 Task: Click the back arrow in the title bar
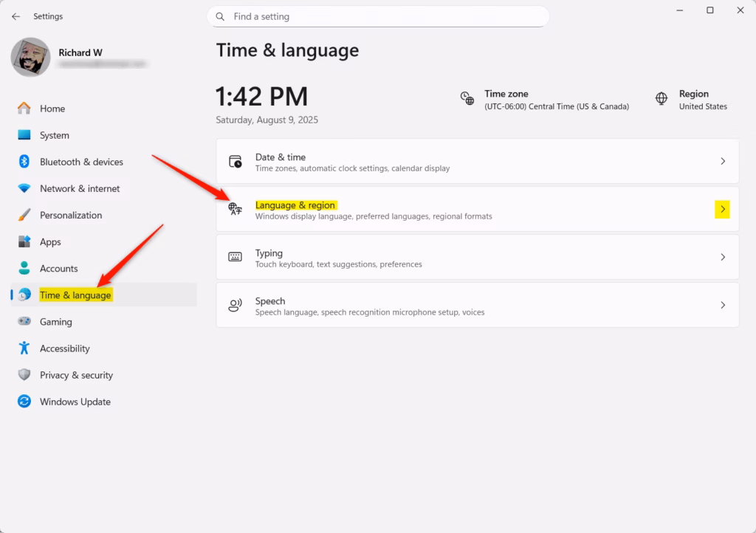click(x=16, y=16)
